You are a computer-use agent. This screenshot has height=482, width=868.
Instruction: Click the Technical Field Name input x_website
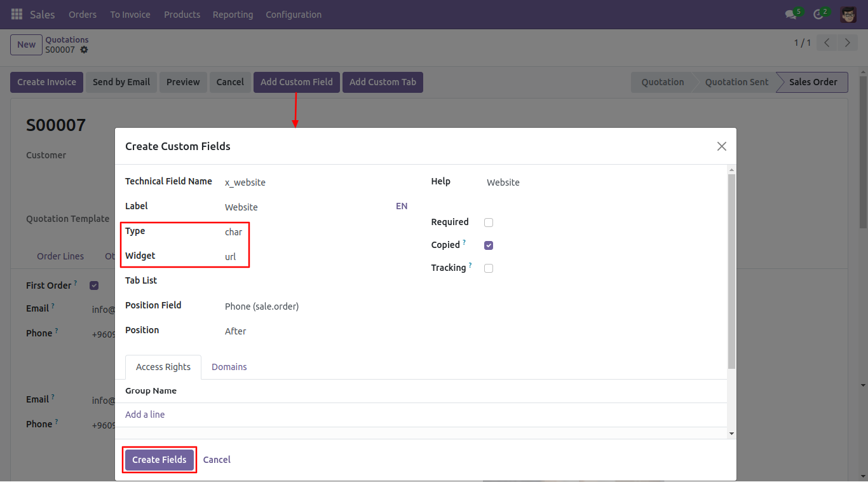point(316,182)
